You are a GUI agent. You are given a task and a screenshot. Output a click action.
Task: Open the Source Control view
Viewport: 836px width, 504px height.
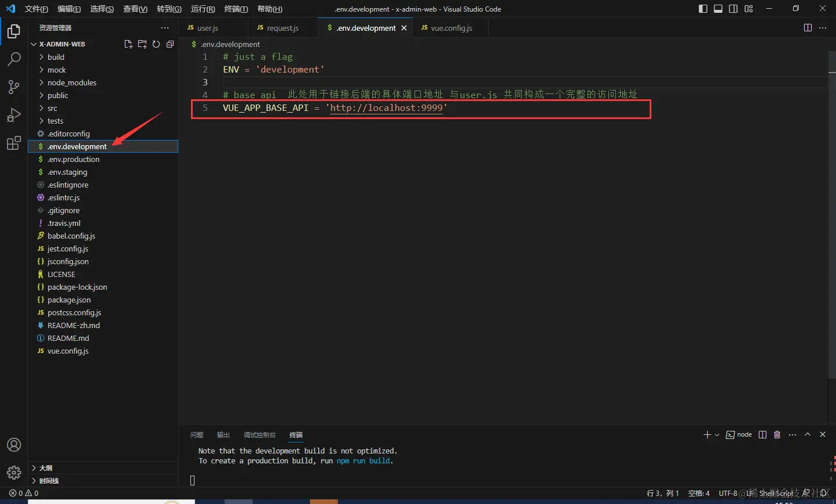pos(14,87)
